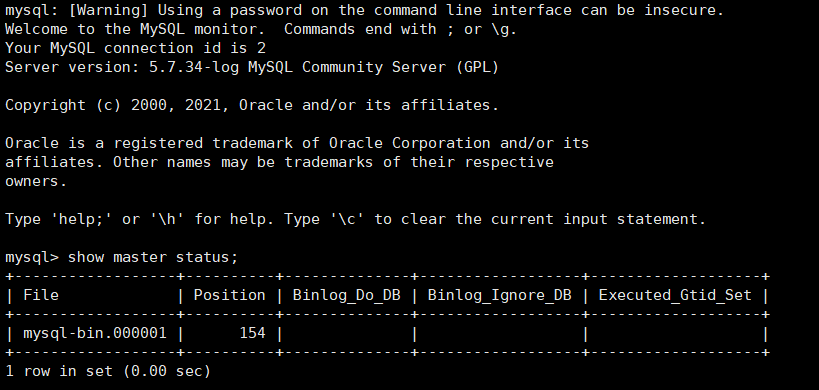Click the Position column header
Image resolution: width=819 pixels, height=390 pixels.
point(229,295)
